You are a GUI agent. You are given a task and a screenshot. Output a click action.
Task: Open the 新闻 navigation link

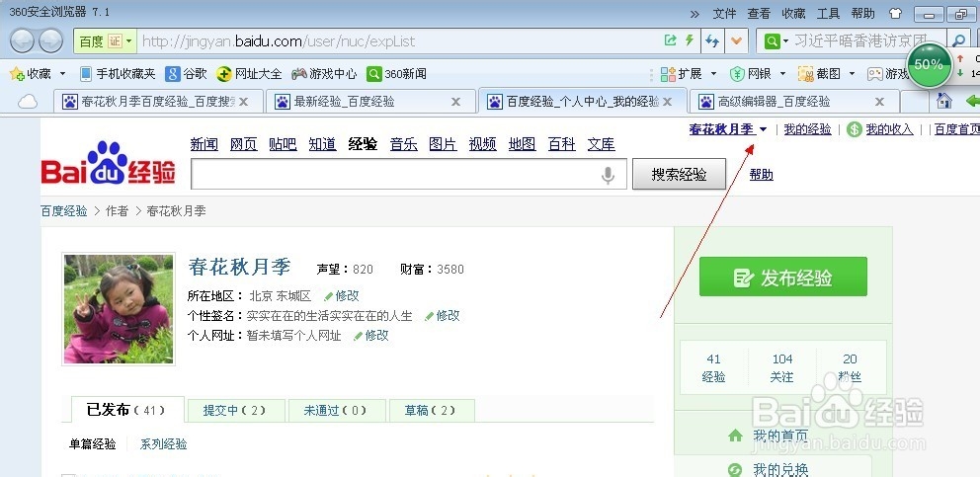tap(204, 144)
